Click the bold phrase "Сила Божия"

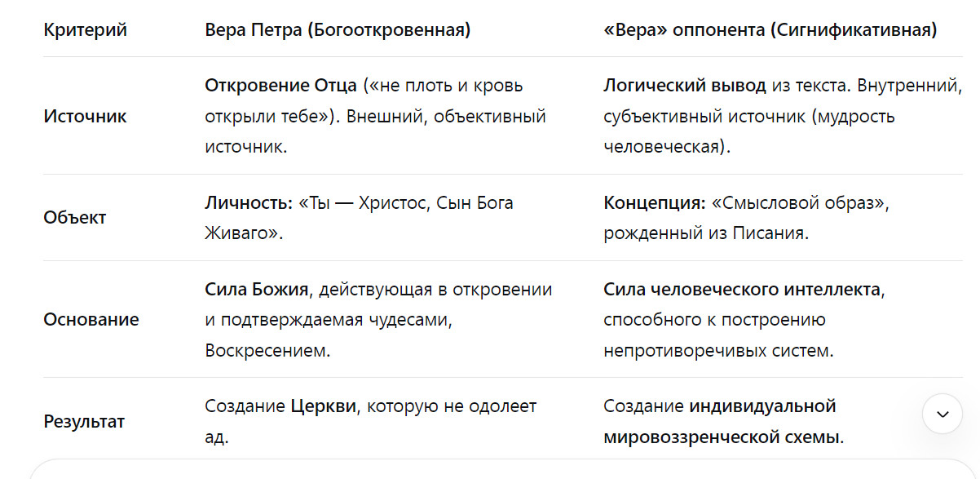[x=256, y=290]
